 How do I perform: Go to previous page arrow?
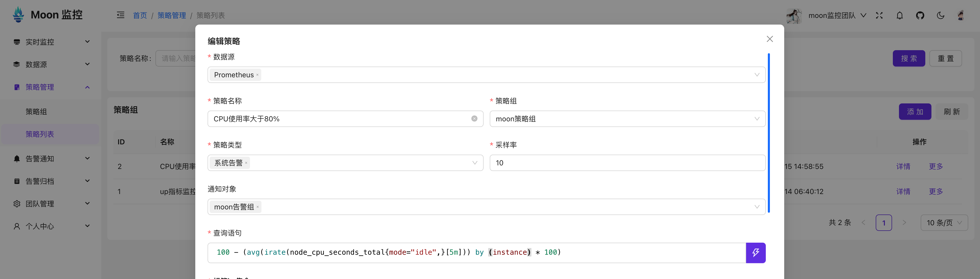click(x=864, y=223)
